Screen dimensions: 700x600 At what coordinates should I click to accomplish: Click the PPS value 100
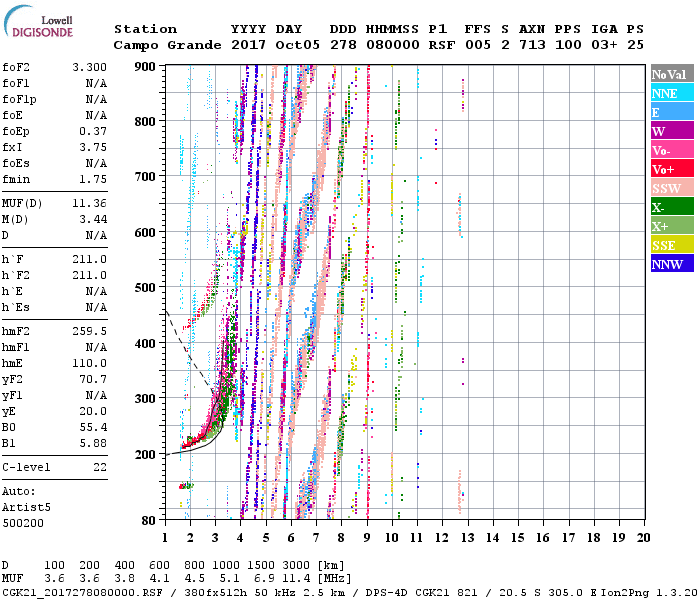click(568, 45)
